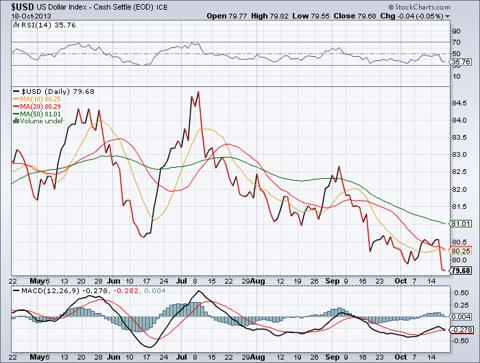Click the MA(10) legend entry
Viewport: 480px width, 363px height.
37,99
